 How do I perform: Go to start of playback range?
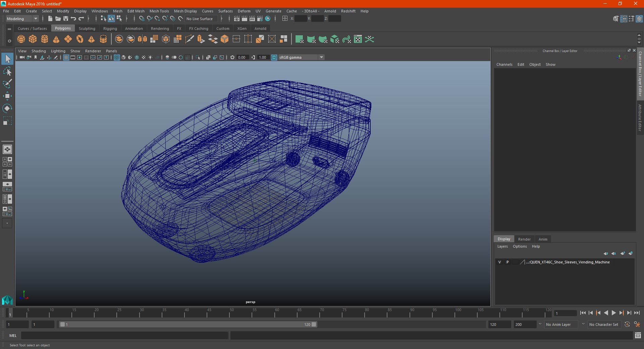point(583,313)
